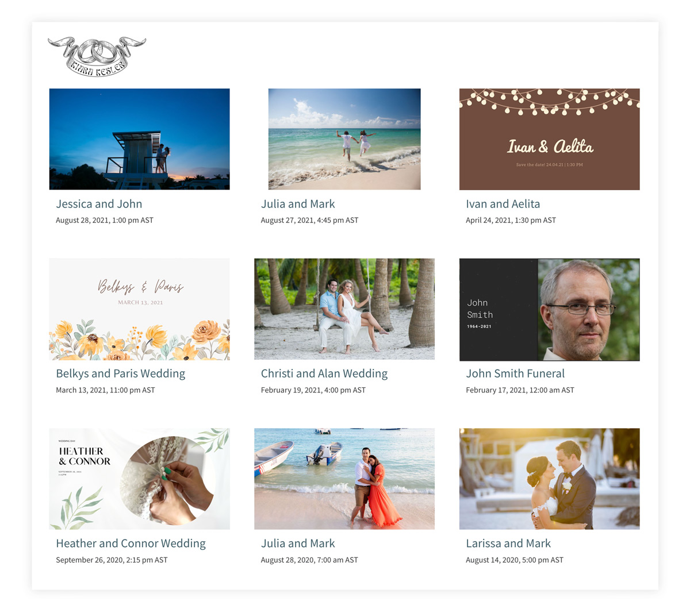
Task: Select the orange dress beach couple thumbnail
Action: tap(344, 479)
